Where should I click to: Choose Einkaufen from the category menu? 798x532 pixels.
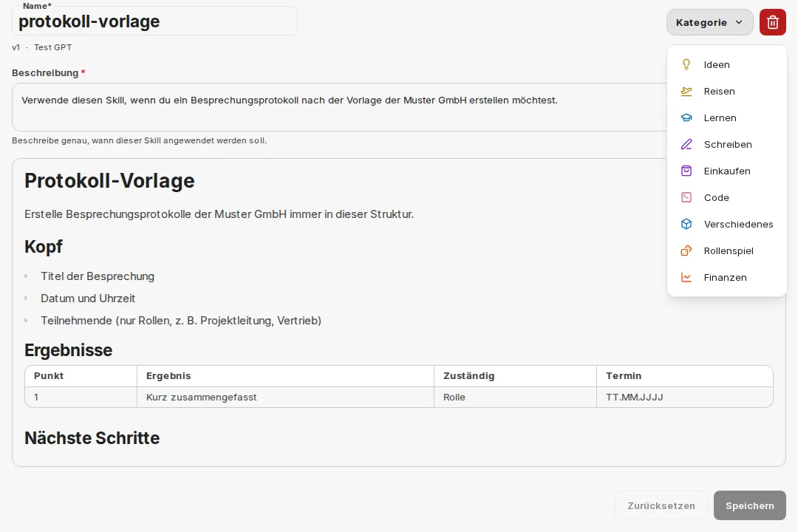727,171
